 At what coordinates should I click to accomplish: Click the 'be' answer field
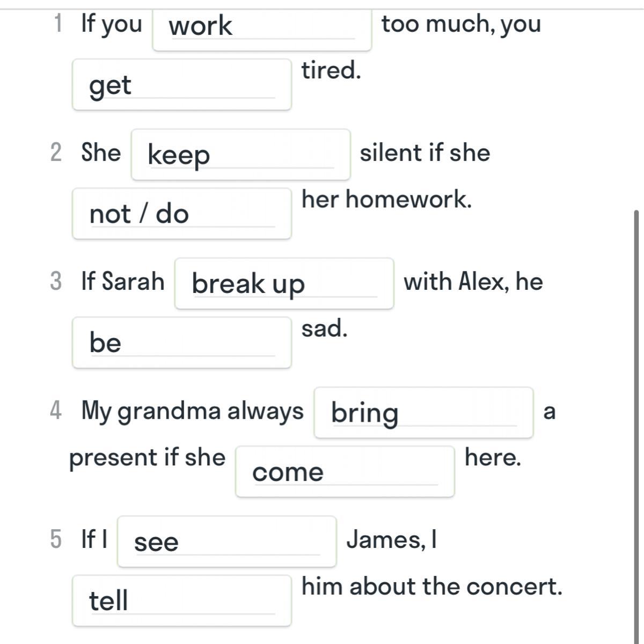[x=182, y=342]
